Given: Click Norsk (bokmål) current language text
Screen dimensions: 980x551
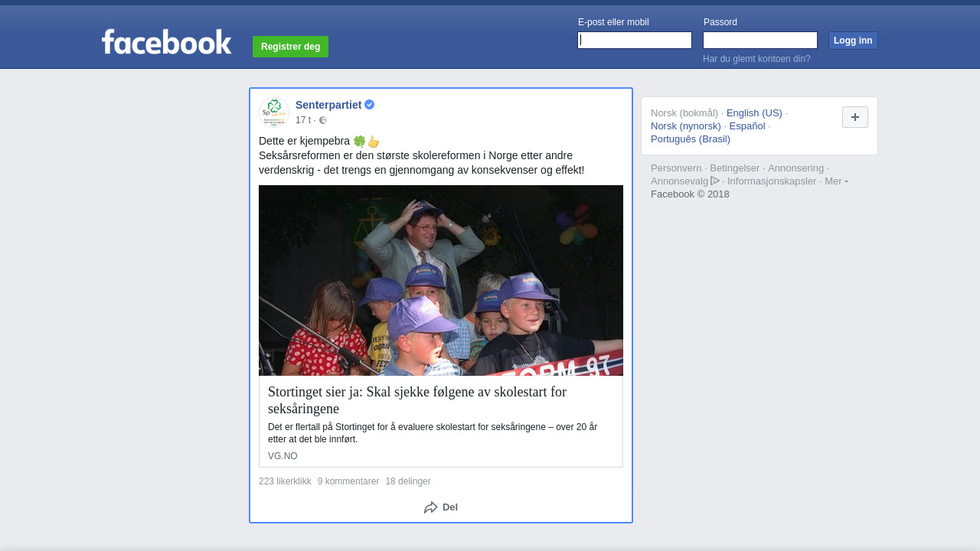Looking at the screenshot, I should click(684, 113).
